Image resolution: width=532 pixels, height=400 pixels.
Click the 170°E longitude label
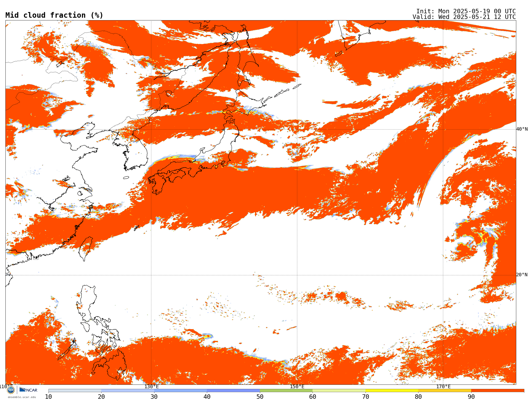click(443, 387)
